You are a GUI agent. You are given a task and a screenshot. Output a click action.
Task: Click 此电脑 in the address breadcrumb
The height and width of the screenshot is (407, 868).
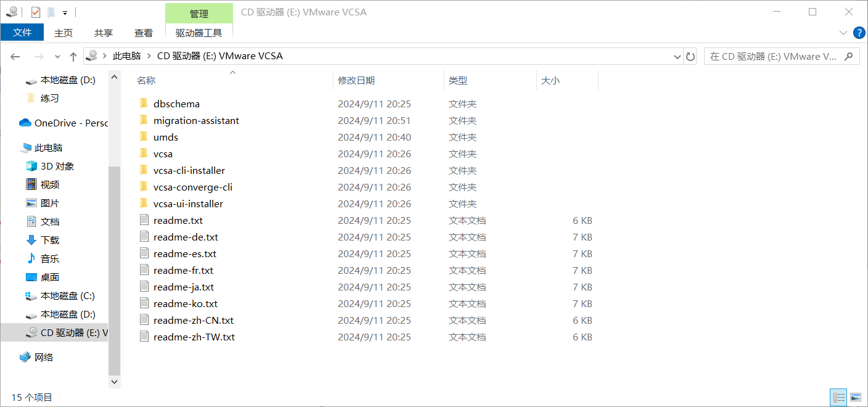126,56
